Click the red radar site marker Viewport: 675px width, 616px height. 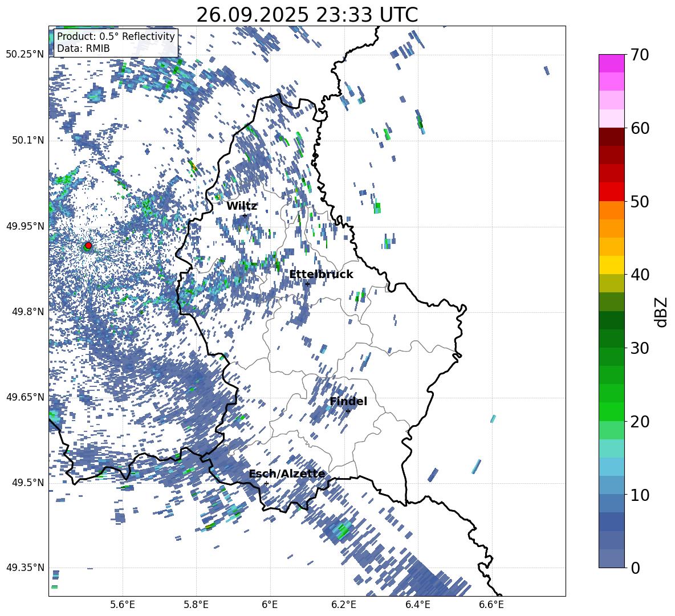(x=88, y=246)
